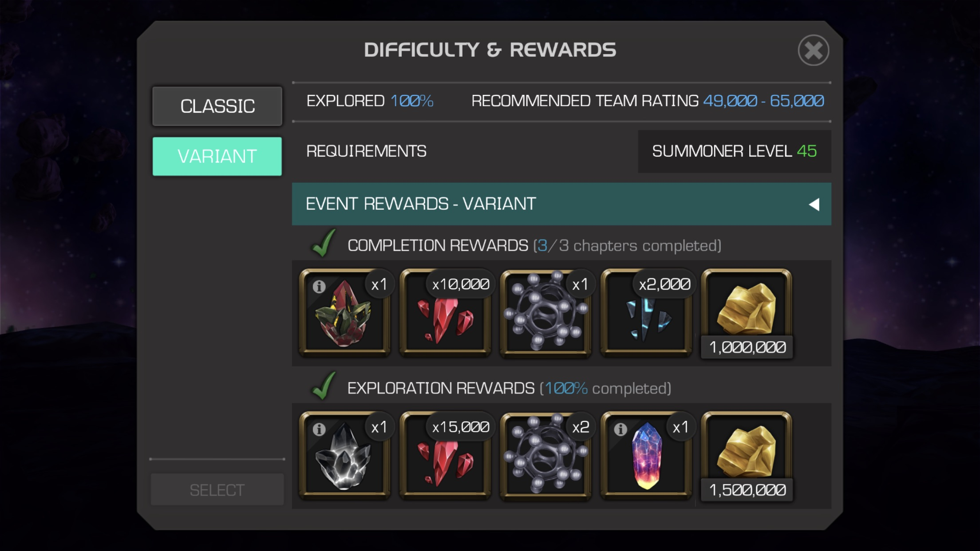Open info on the red-green crystal
The image size is (980, 551).
[319, 287]
